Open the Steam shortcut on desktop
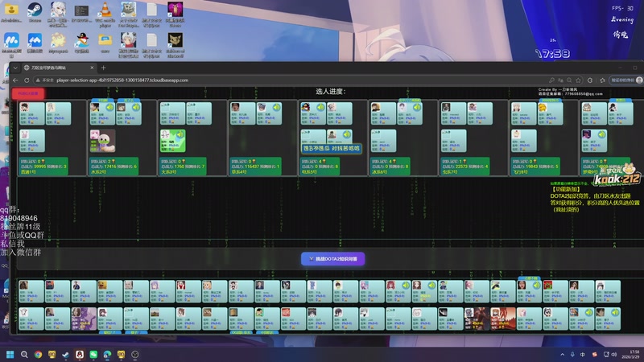The height and width of the screenshot is (362, 644). pyautogui.click(x=35, y=13)
